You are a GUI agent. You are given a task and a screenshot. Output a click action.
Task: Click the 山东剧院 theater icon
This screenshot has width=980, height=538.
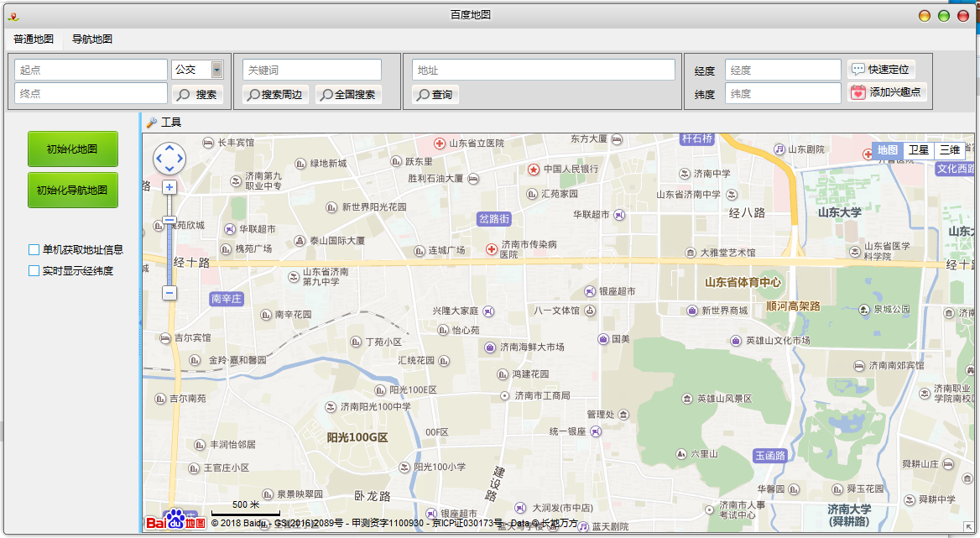point(779,149)
